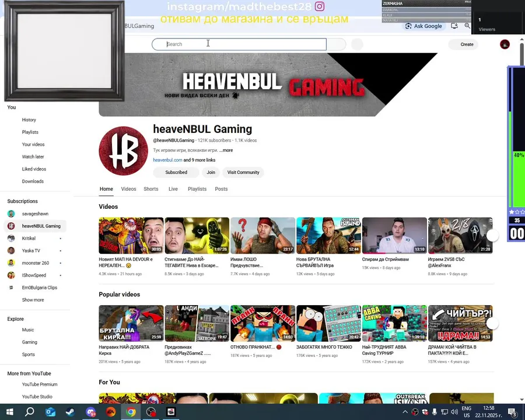Open the heavenbul.com link
Image resolution: width=525 pixels, height=420 pixels.
168,160
